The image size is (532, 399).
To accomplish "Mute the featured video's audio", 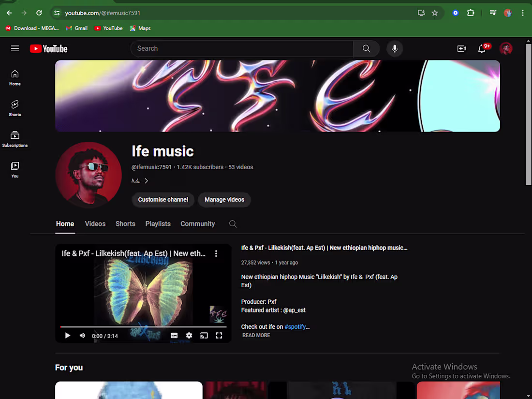I will (82, 335).
